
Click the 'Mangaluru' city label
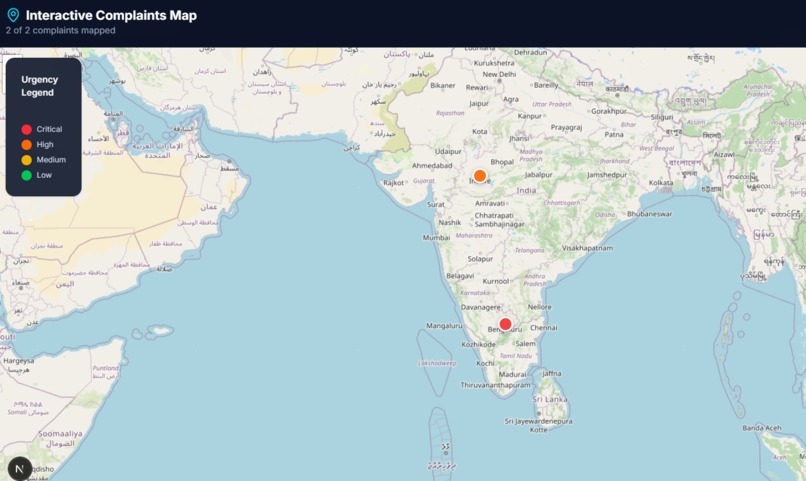tap(444, 325)
